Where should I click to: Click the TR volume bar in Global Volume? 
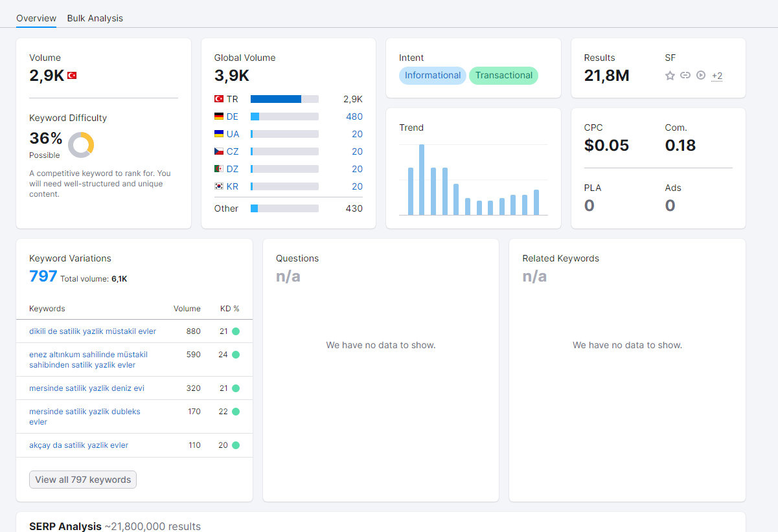pyautogui.click(x=284, y=99)
